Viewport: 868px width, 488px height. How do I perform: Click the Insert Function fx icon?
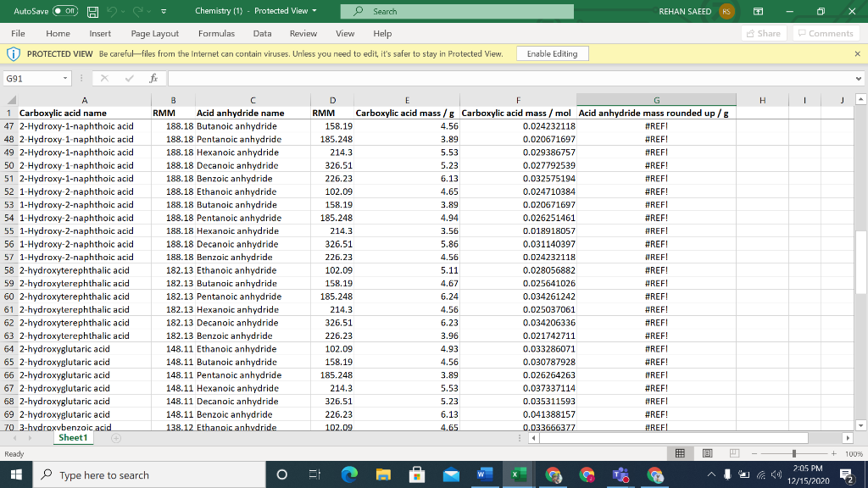click(x=152, y=78)
